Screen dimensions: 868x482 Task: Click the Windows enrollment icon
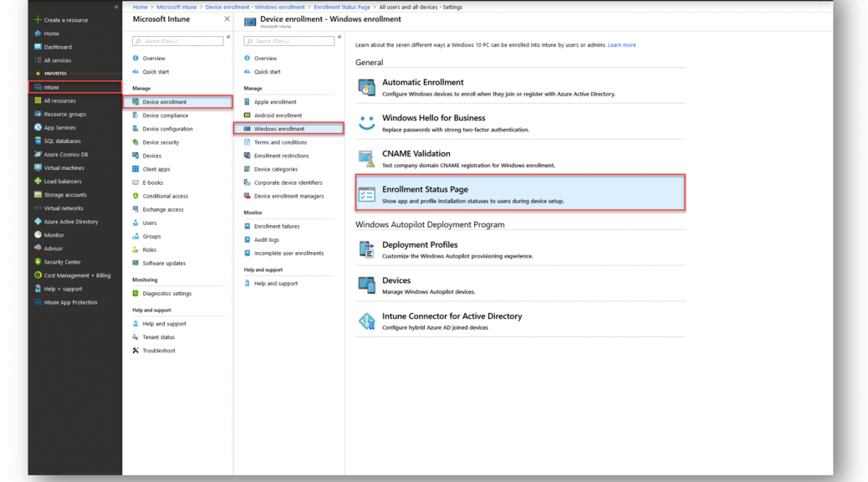pyautogui.click(x=247, y=129)
